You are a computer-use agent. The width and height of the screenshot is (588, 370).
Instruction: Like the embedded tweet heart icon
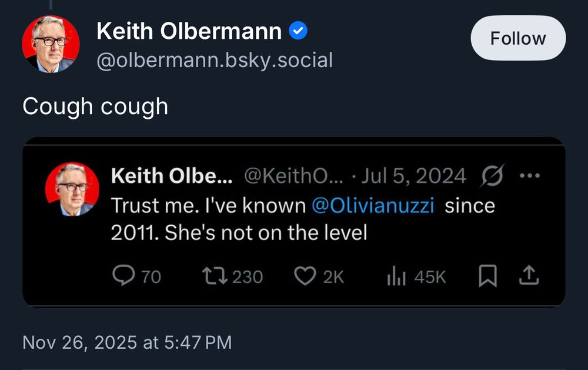(x=305, y=276)
